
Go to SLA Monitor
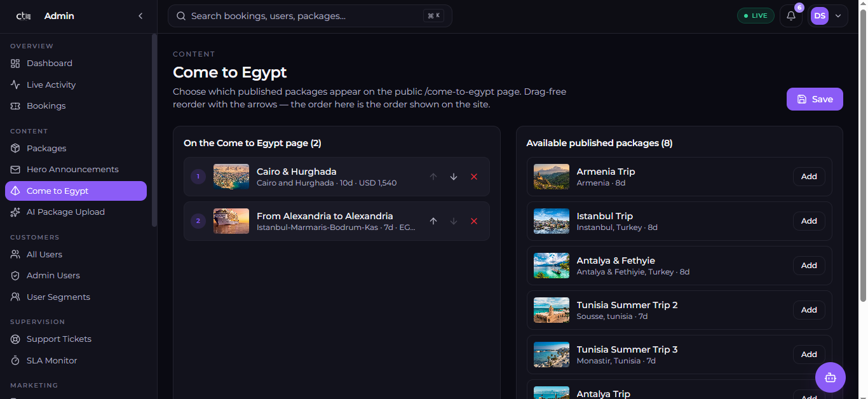pos(76,360)
